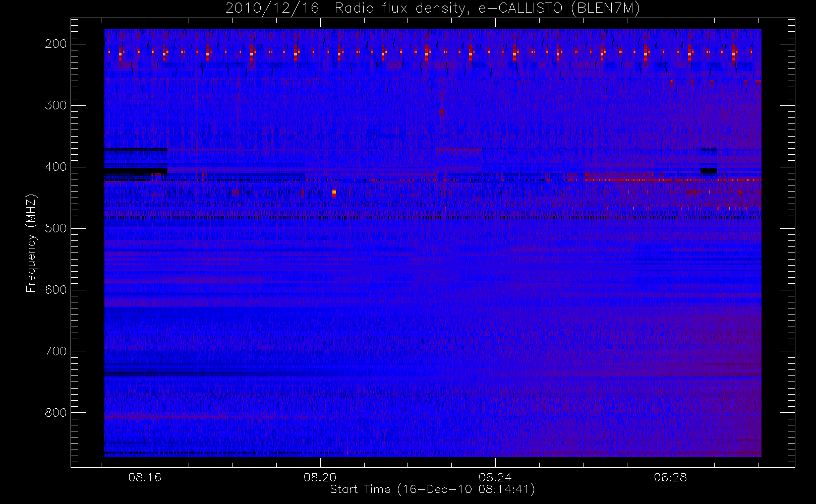Click the 08:16 time tick label
Viewport: 816px width, 504px height.
click(145, 477)
